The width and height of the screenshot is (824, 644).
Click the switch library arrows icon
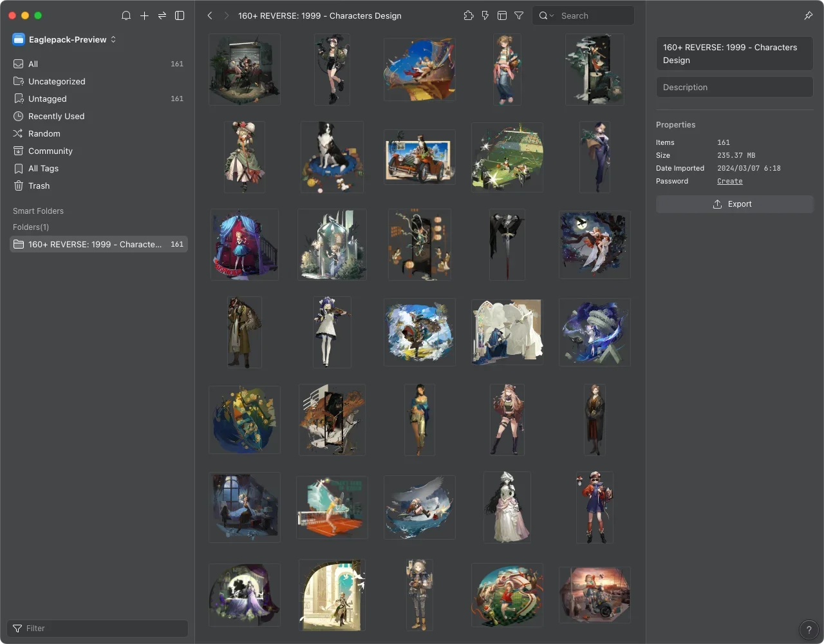(162, 15)
